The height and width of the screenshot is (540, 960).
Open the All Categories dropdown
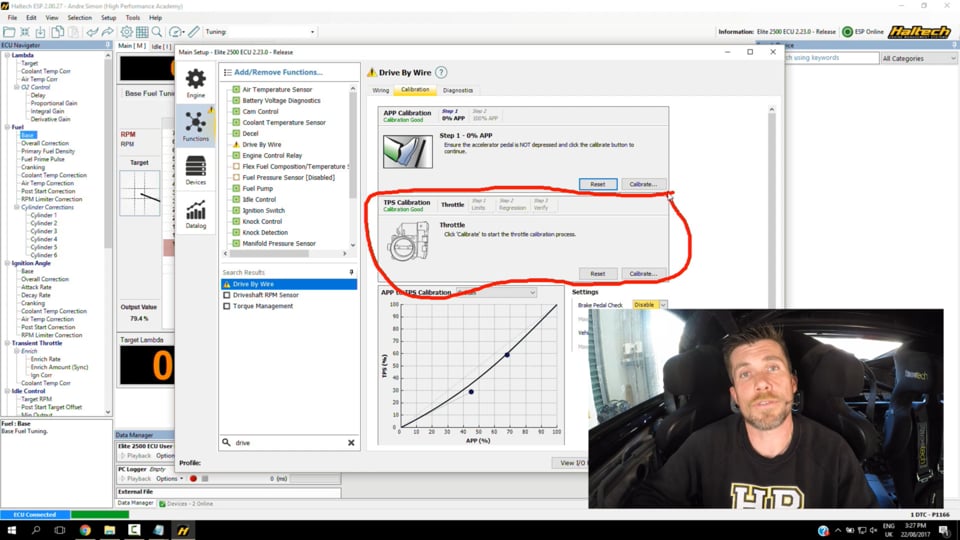pos(918,58)
